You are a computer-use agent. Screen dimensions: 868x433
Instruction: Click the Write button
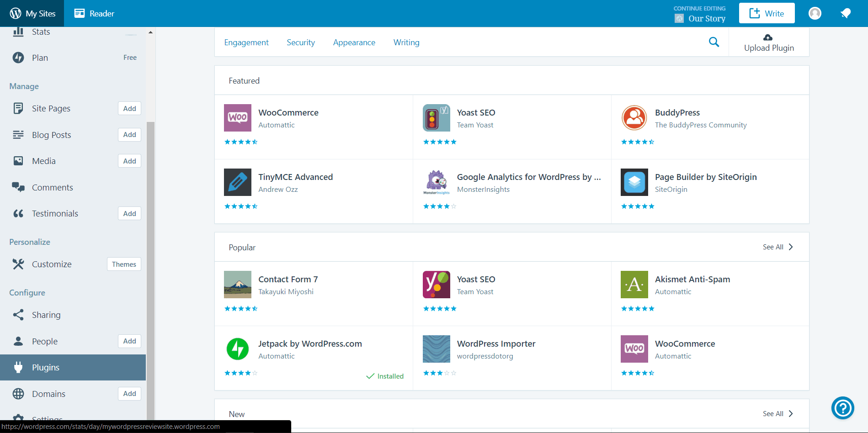point(767,13)
